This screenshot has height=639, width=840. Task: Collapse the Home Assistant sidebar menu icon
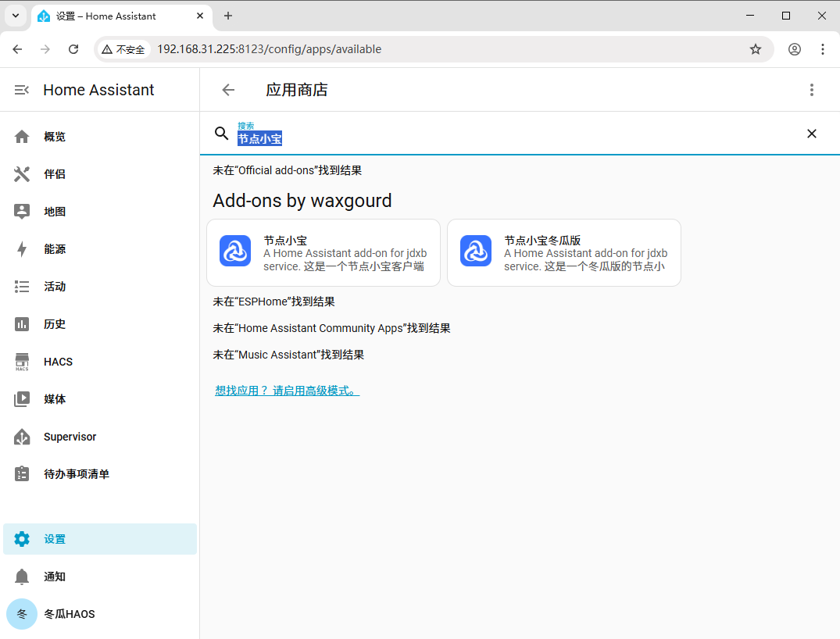pyautogui.click(x=21, y=90)
